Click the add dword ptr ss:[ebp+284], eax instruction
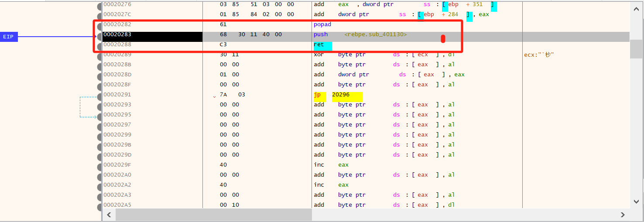The height and width of the screenshot is (222, 644). pyautogui.click(x=401, y=14)
